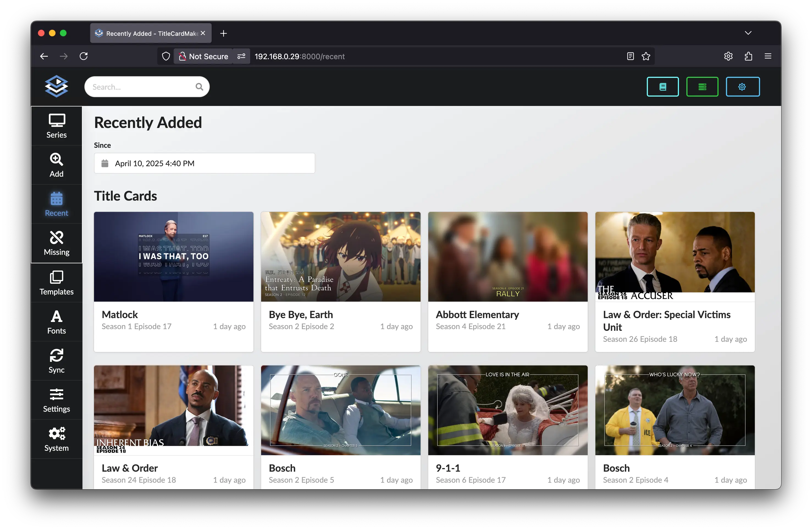The image size is (812, 530).
Task: Click the teal document header button
Action: click(662, 87)
